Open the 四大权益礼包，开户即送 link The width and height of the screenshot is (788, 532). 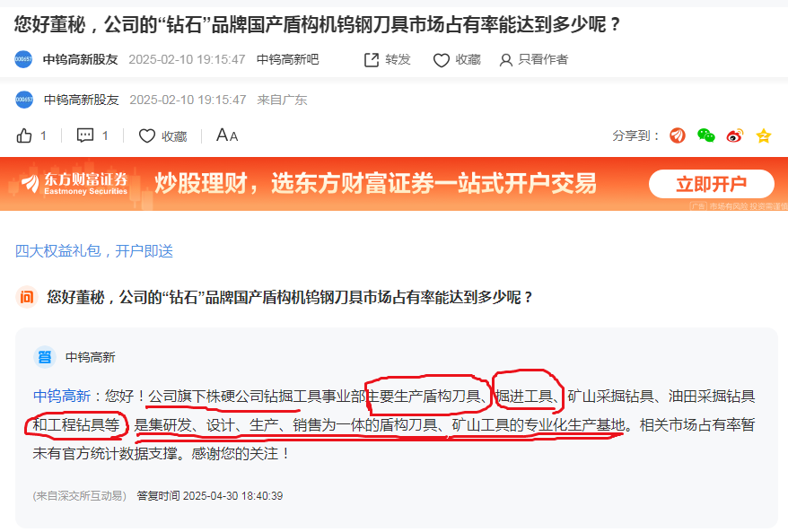(x=94, y=250)
